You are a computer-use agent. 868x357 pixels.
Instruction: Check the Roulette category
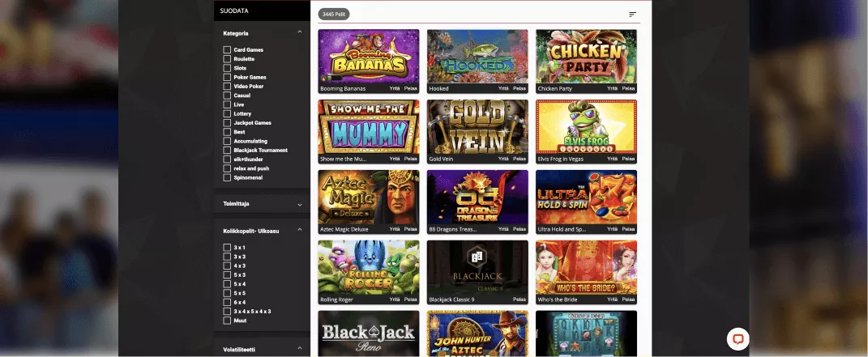coord(227,59)
